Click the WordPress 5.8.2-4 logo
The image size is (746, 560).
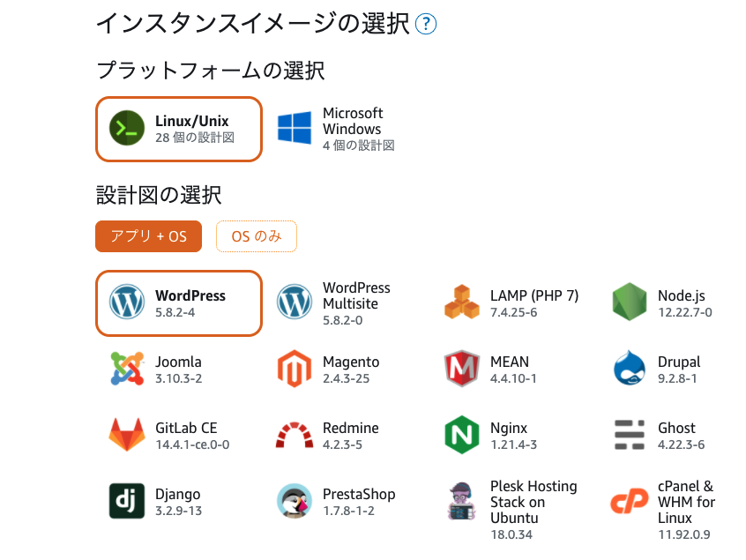[127, 302]
